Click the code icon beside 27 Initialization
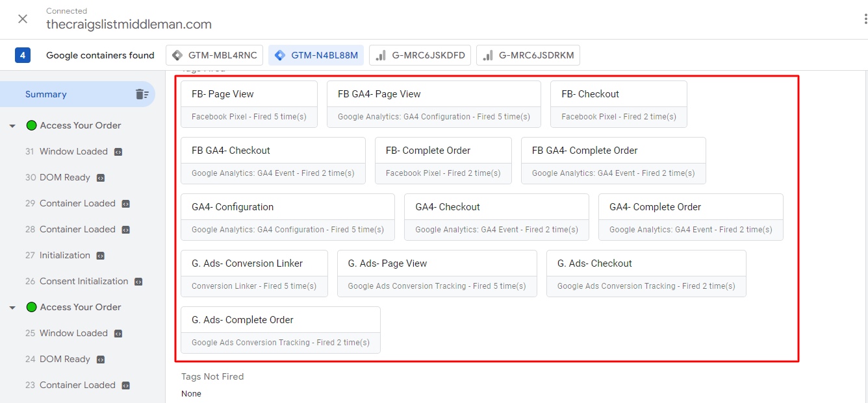 101,256
